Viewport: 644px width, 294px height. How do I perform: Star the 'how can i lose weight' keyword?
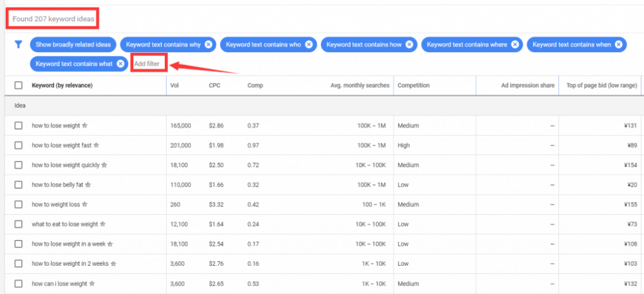click(x=92, y=284)
